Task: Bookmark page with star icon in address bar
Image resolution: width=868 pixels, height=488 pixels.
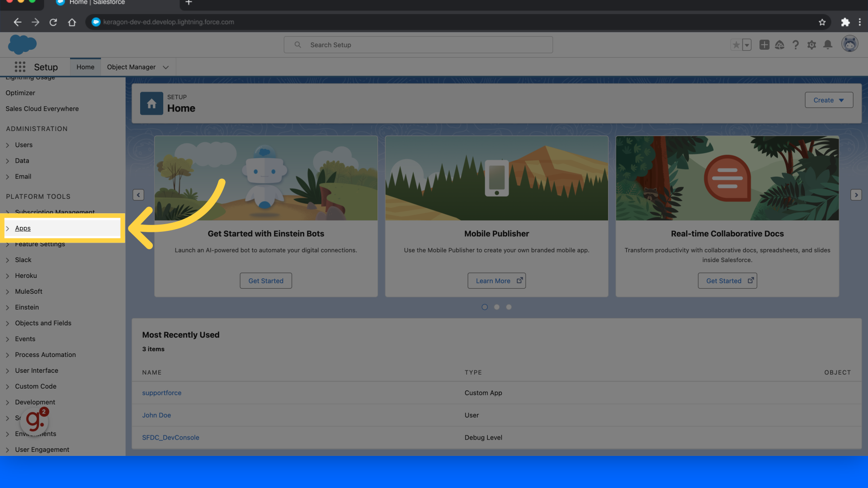Action: click(822, 22)
